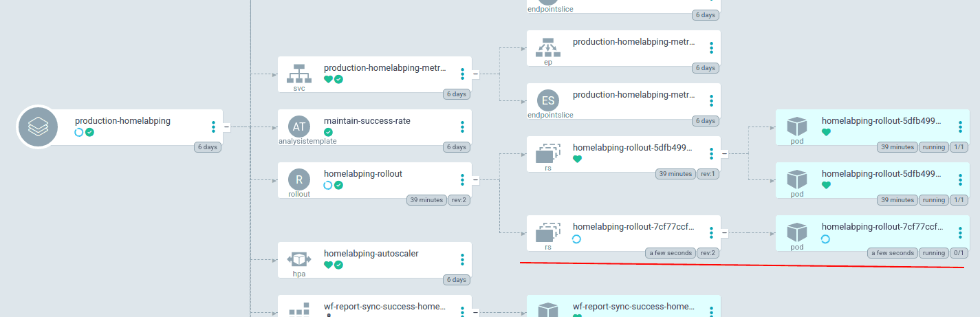Click the R rollout resource icon
Image resolution: width=980 pixels, height=317 pixels.
click(298, 179)
